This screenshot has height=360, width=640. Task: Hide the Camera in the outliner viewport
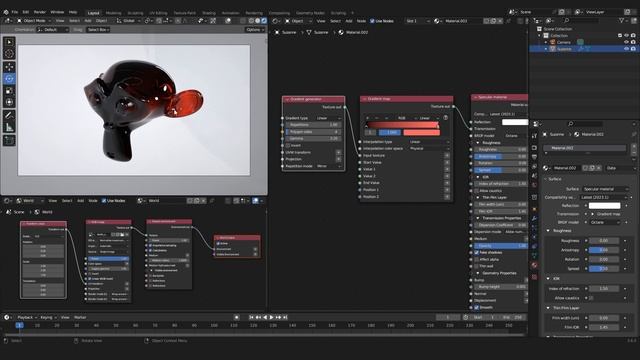point(627,42)
